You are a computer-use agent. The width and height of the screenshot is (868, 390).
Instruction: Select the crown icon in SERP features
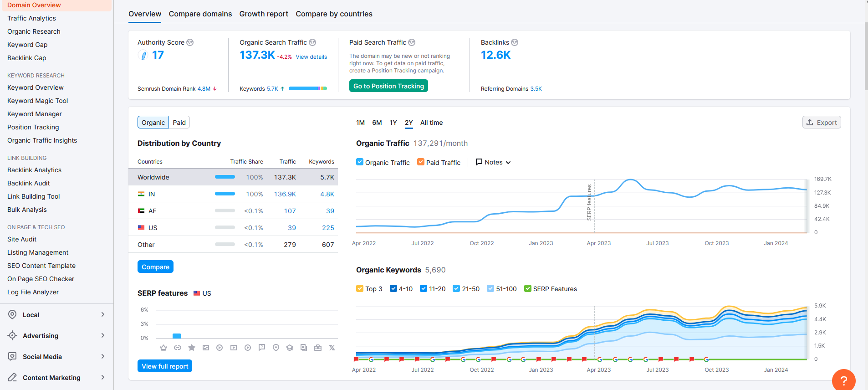[163, 348]
